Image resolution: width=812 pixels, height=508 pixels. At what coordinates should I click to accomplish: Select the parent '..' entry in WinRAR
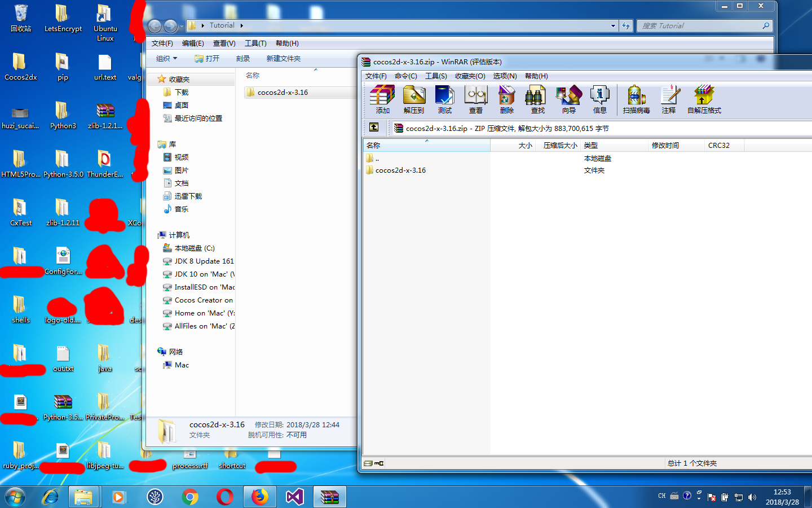pos(373,159)
